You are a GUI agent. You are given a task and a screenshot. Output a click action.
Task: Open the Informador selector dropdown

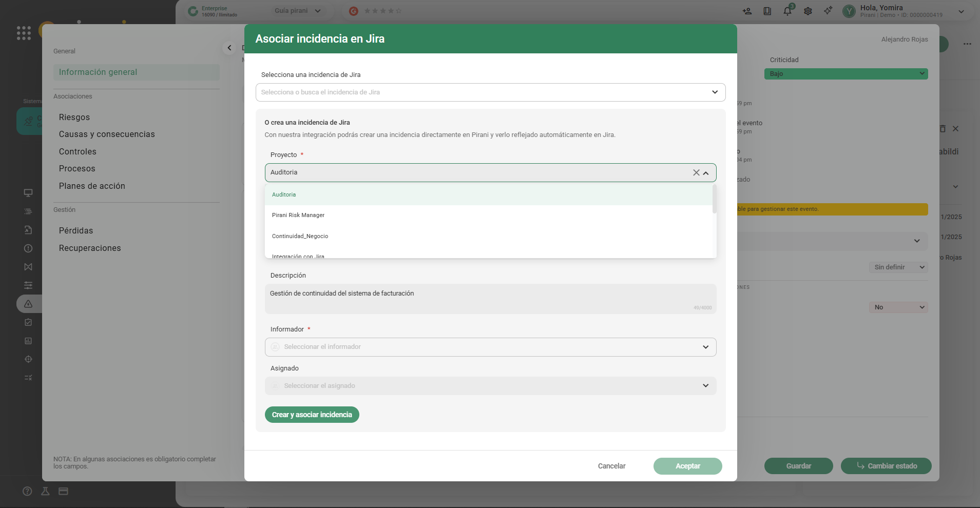[x=705, y=347]
